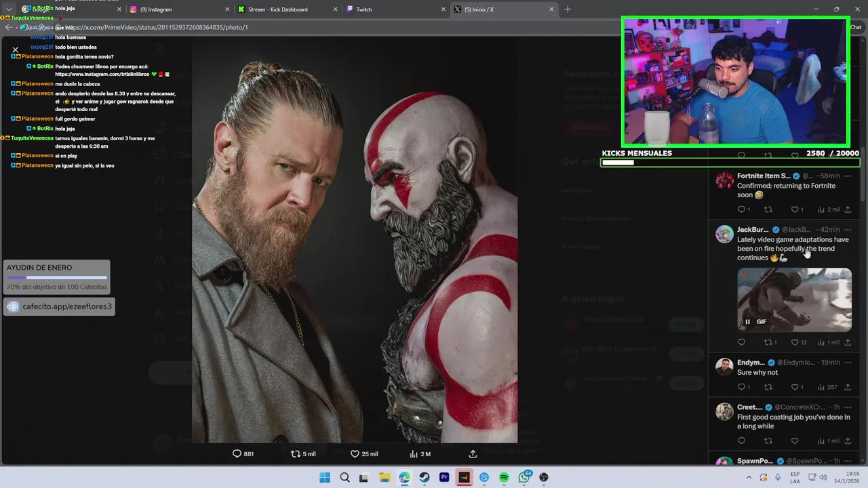Image resolution: width=868 pixels, height=488 pixels.
Task: Reply to JackBur... tweet
Action: pos(741,342)
